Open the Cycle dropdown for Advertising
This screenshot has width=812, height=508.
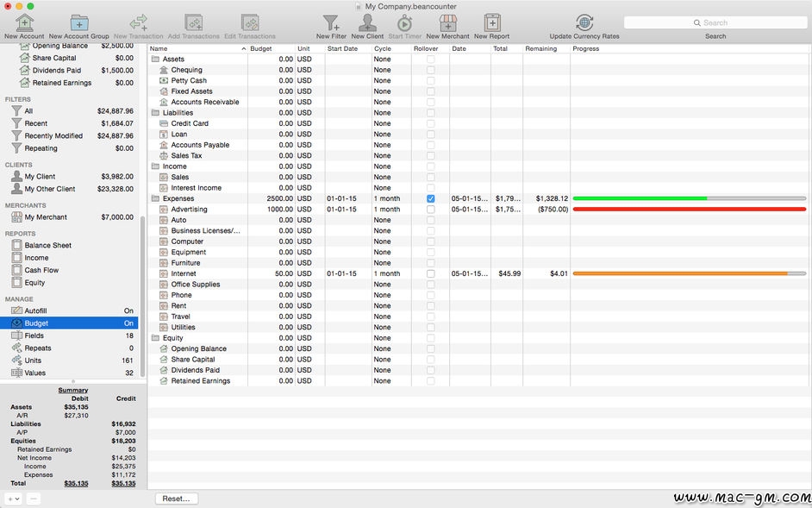click(x=391, y=210)
